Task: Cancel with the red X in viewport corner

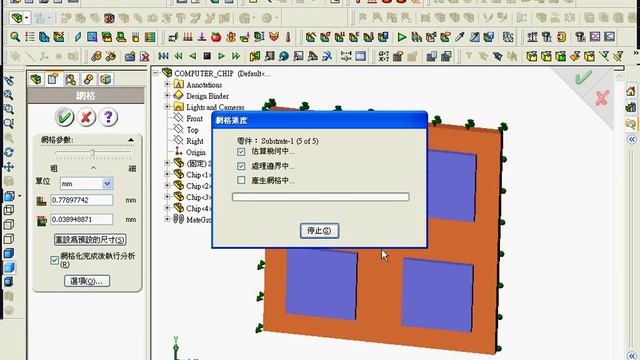Action: click(602, 98)
